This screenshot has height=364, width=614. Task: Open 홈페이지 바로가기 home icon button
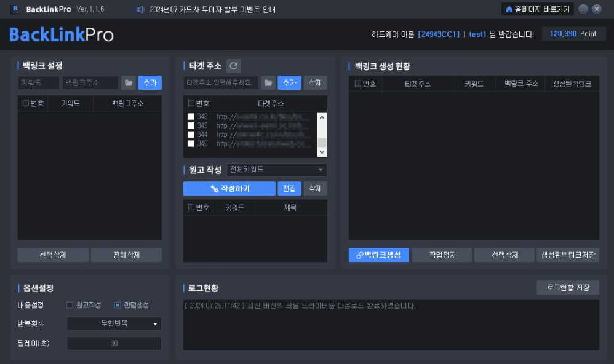(x=537, y=9)
